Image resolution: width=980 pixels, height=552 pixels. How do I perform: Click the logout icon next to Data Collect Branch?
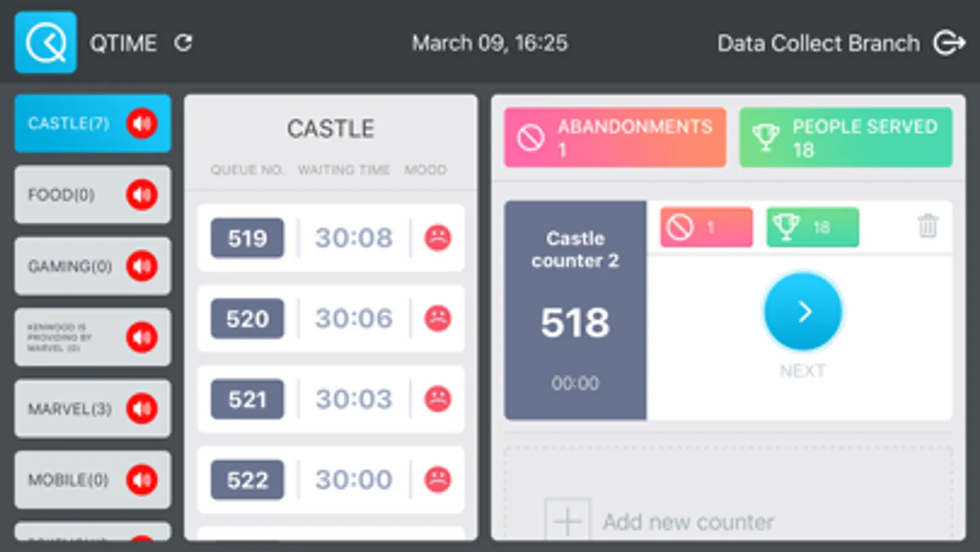(x=949, y=43)
